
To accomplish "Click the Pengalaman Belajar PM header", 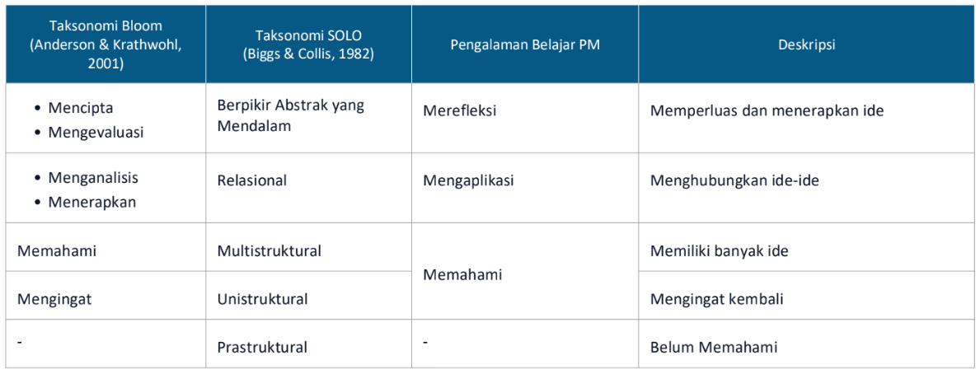I will click(x=525, y=45).
